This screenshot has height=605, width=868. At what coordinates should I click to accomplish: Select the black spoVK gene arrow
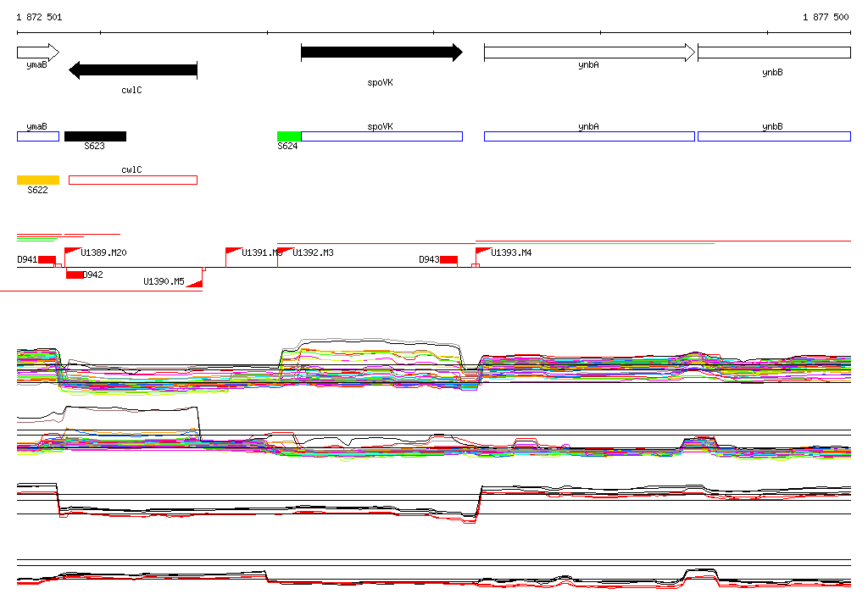381,53
